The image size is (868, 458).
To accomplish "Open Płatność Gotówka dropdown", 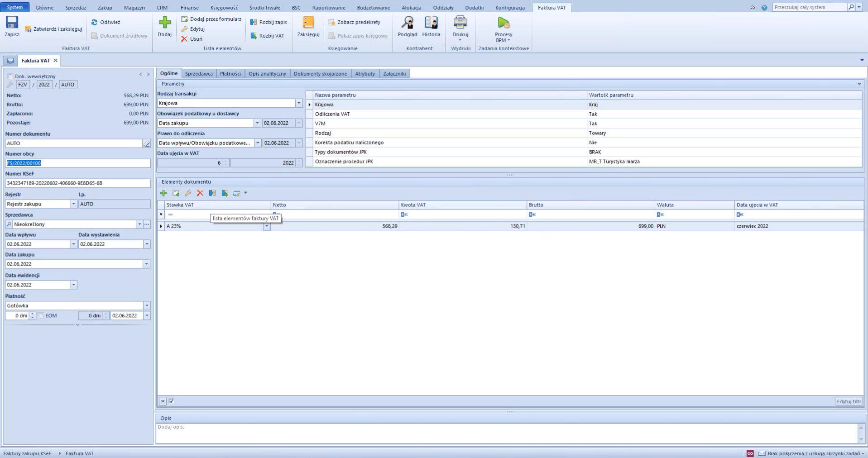I will (147, 305).
